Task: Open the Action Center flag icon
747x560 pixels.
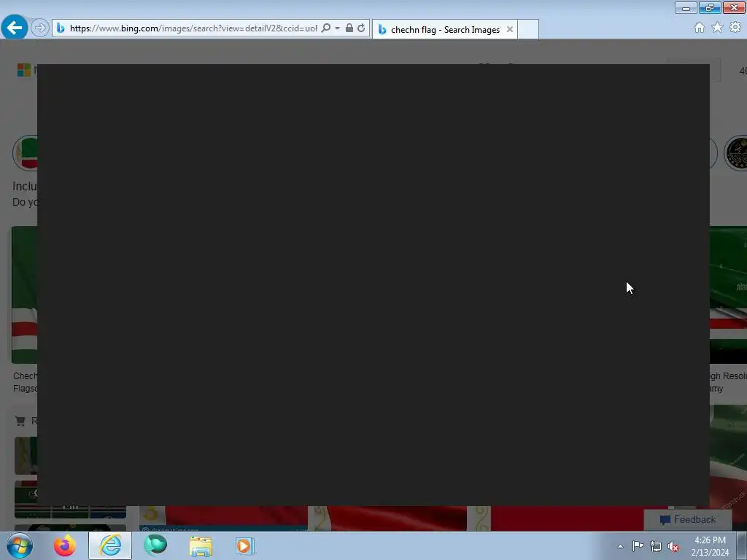Action: click(x=638, y=546)
